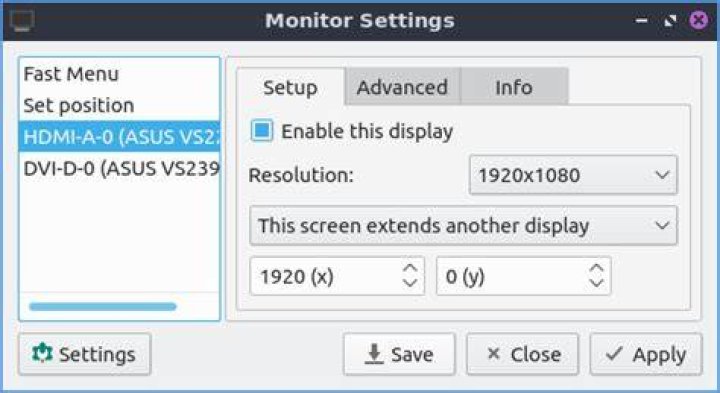Select DVI-D-0 ASUS monitor in list
Screen dimensions: 720x393
pos(120,168)
